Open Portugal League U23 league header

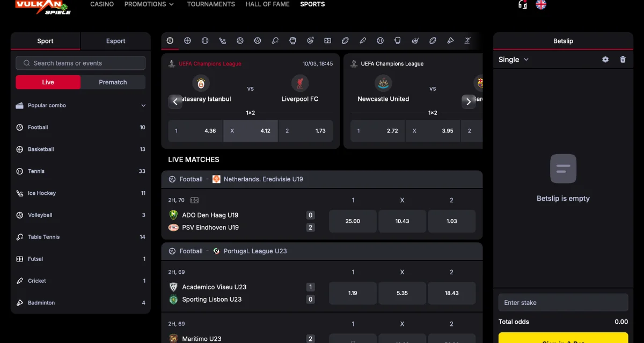[x=322, y=251]
